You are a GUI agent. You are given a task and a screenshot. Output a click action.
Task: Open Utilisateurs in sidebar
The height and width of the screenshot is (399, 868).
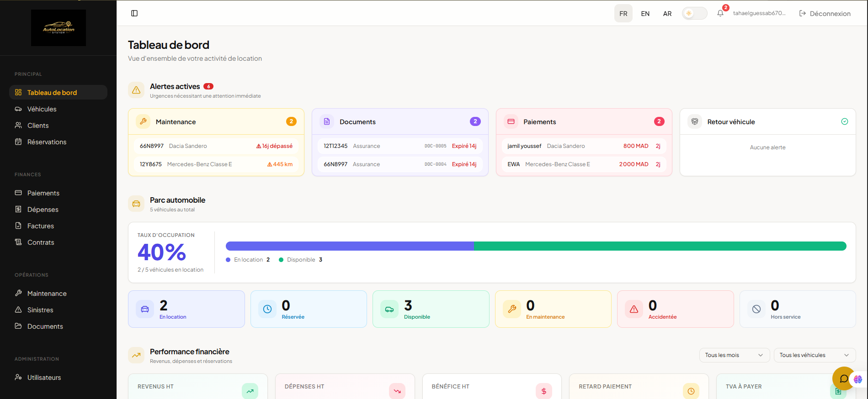click(x=58, y=378)
